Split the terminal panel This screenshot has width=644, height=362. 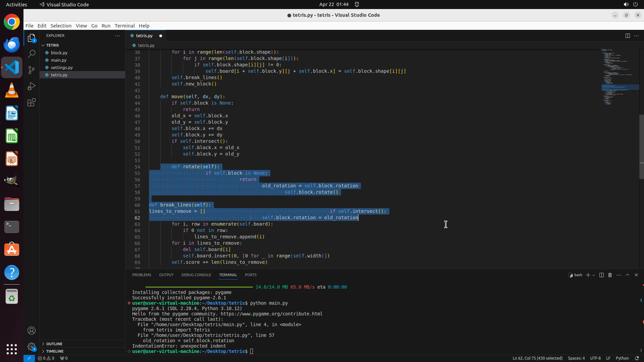pos(601,275)
